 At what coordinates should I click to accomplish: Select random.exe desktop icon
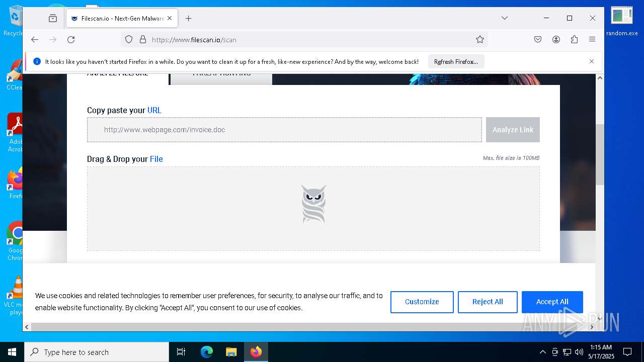coord(622,22)
